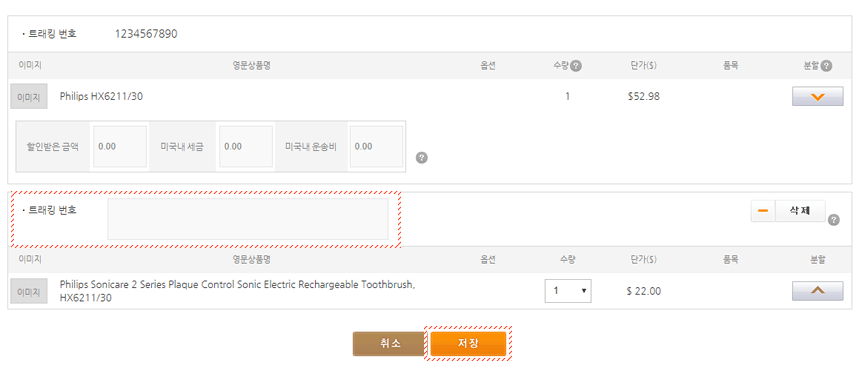Click Philips Sonicare 2 Series product name

tap(237, 291)
